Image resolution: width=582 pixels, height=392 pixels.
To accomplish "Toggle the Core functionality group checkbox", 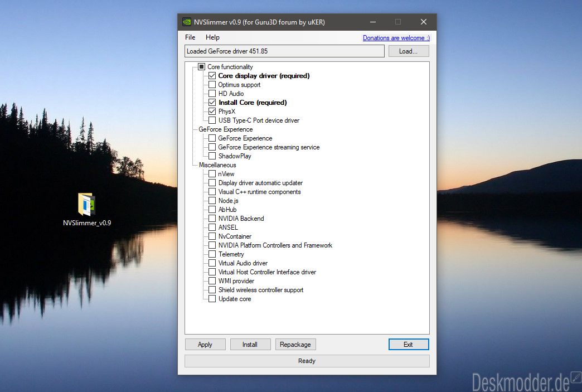I will (x=202, y=67).
